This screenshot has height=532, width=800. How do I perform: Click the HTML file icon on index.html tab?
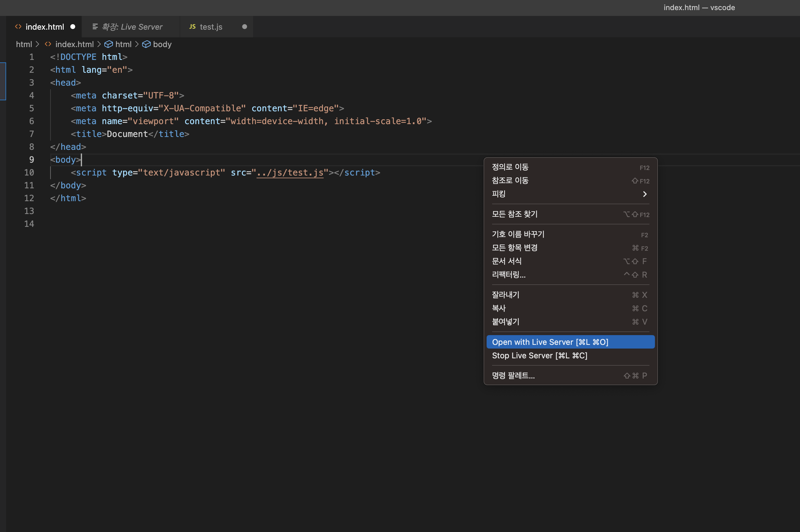pos(18,27)
